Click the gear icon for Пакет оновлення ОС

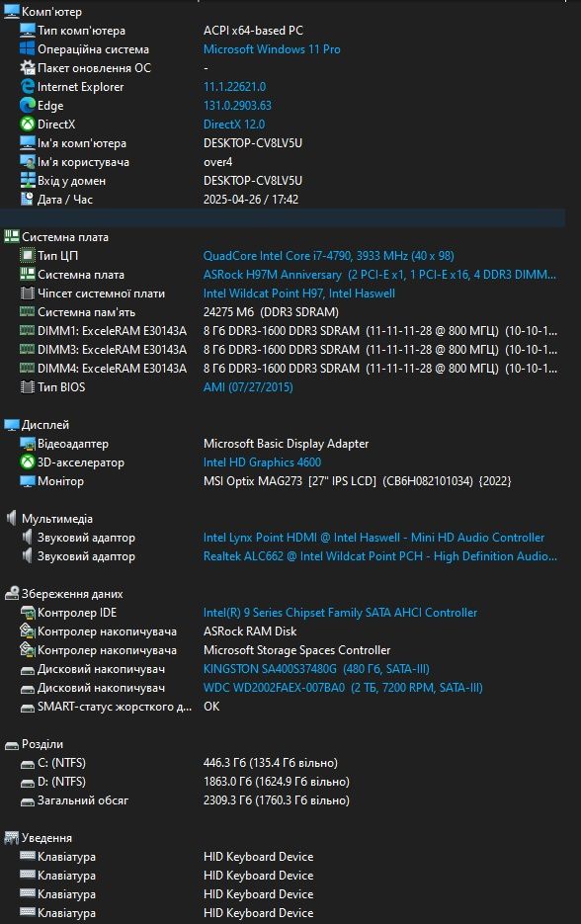click(27, 68)
